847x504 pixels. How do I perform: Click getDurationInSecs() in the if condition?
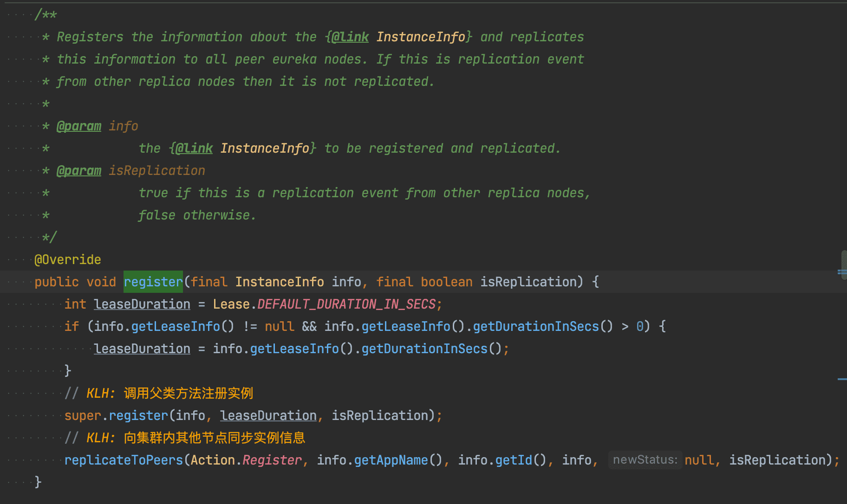543,326
